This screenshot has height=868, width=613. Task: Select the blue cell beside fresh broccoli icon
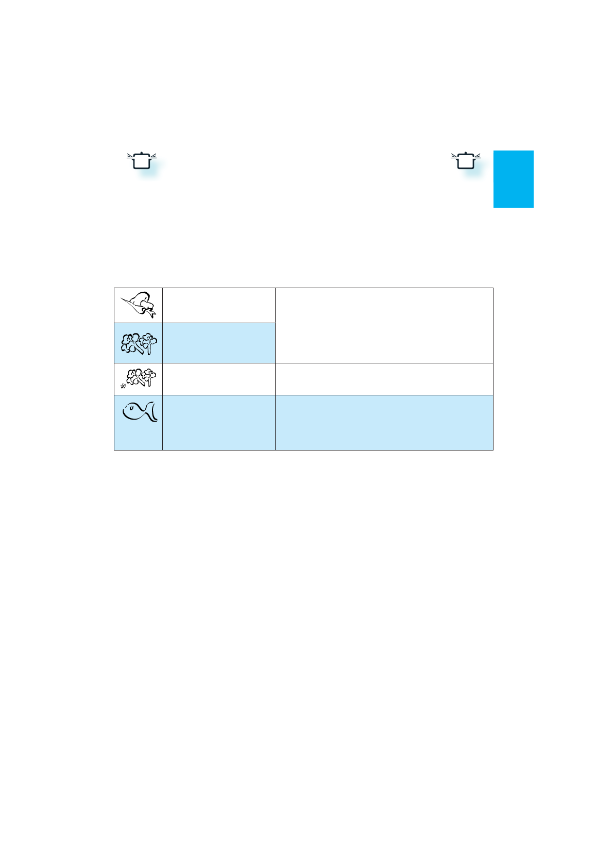(218, 343)
